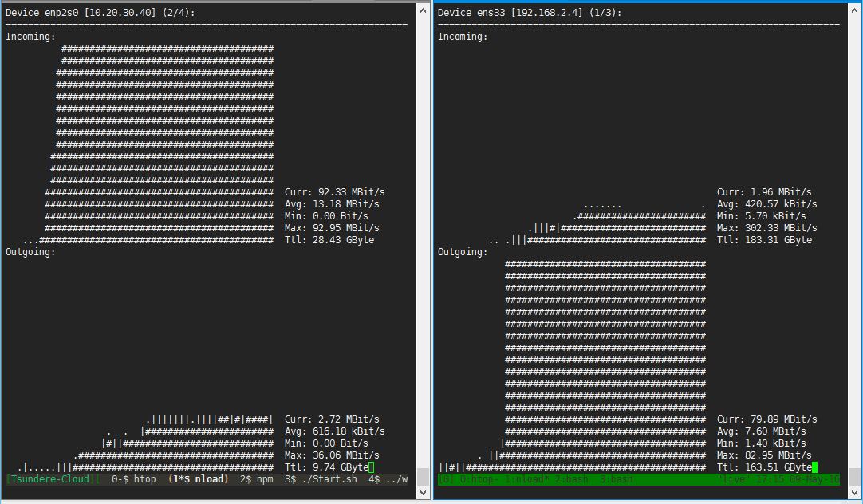Click 'Max: 92.95 MBit/s' value

click(332, 228)
